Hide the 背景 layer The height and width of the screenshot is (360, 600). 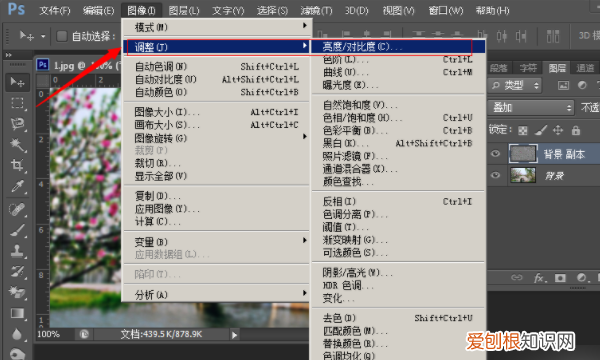click(x=496, y=175)
